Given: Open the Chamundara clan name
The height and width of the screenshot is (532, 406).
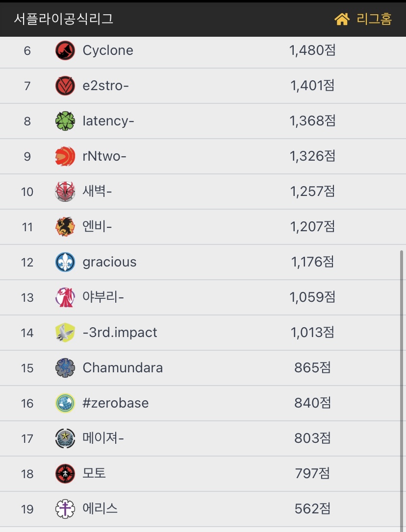Looking at the screenshot, I should tap(123, 368).
